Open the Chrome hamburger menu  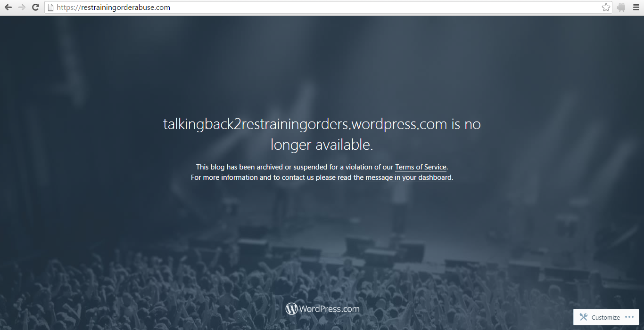point(636,8)
